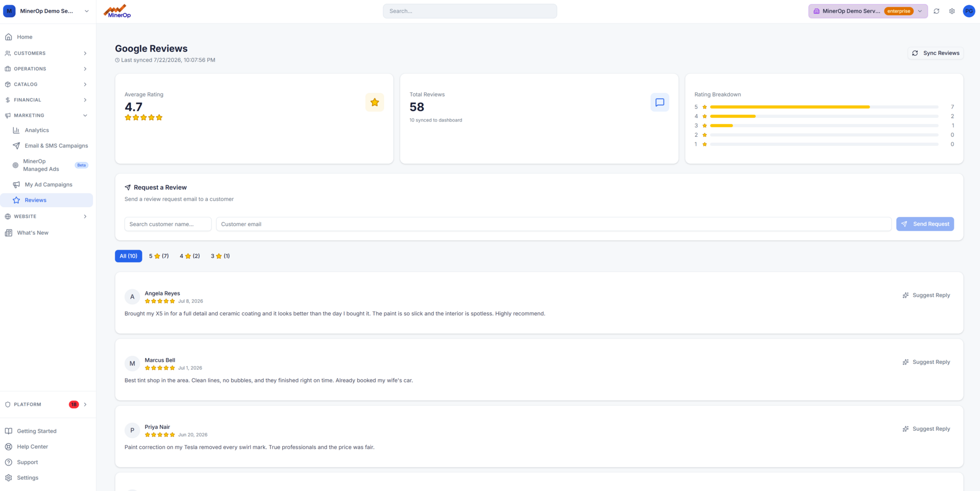Click the top Search field
The image size is (980, 491).
coord(470,11)
